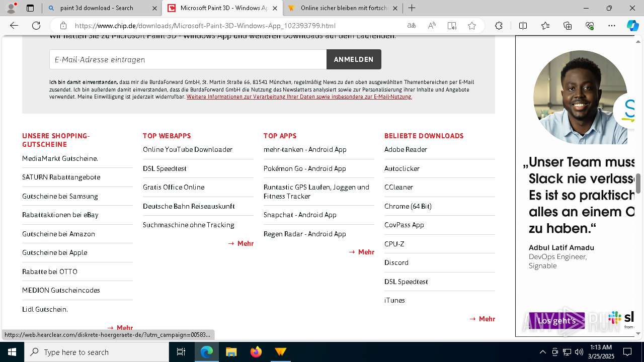The height and width of the screenshot is (362, 644).
Task: Open SATURN Rabattangebote link
Action: 61,177
